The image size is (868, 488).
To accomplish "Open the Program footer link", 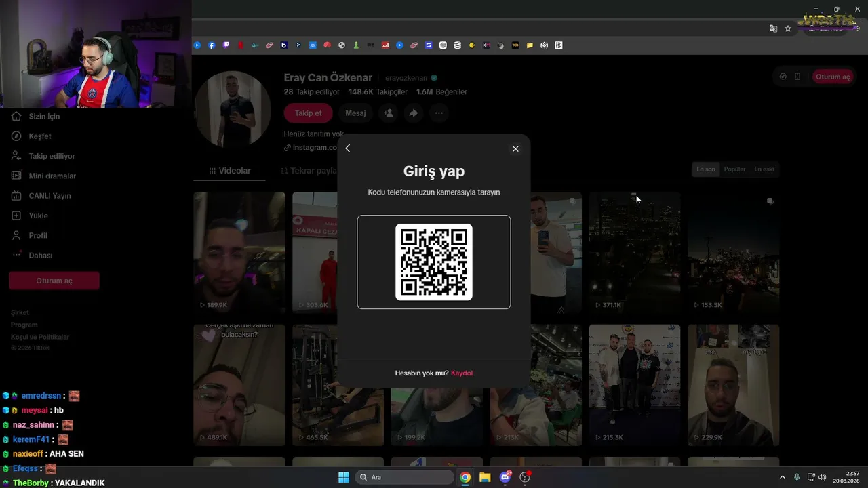I will 24,325.
